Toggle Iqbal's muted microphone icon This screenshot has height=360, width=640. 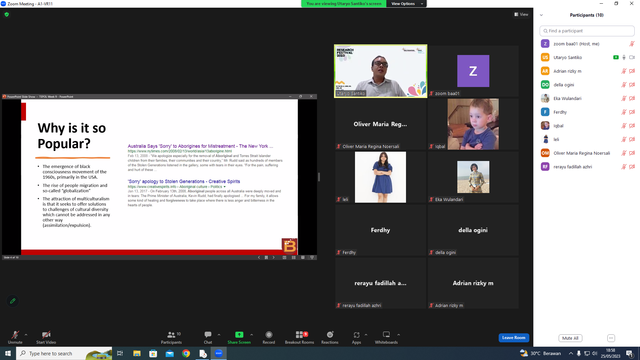[624, 126]
